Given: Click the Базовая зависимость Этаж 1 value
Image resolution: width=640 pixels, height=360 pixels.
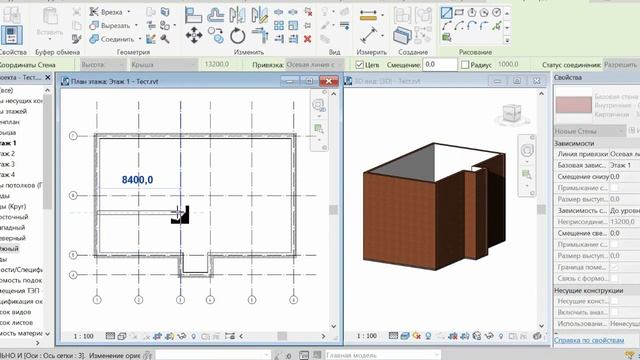Looking at the screenshot, I should coord(624,165).
